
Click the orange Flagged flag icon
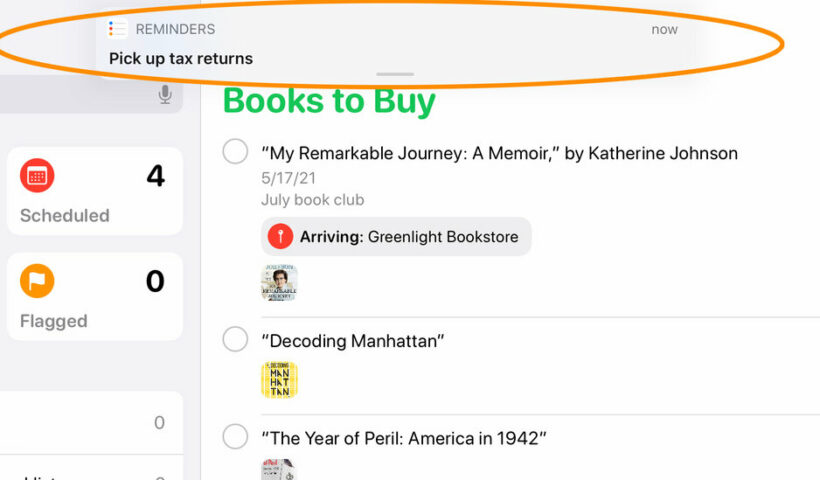click(x=37, y=283)
